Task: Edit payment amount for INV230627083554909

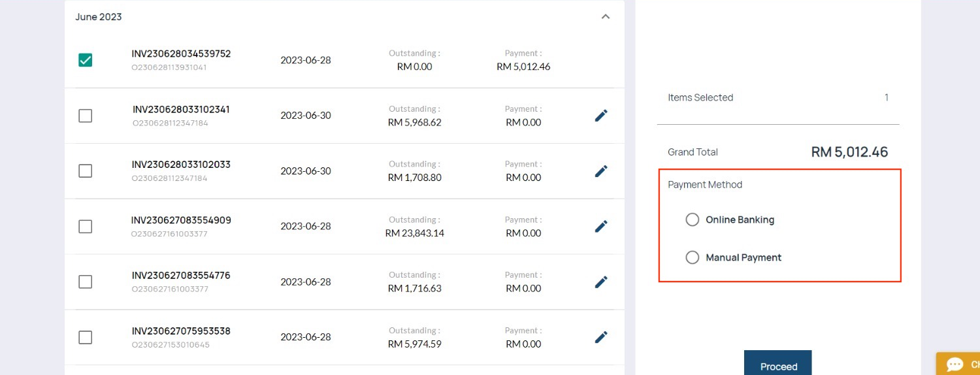Action: (601, 227)
